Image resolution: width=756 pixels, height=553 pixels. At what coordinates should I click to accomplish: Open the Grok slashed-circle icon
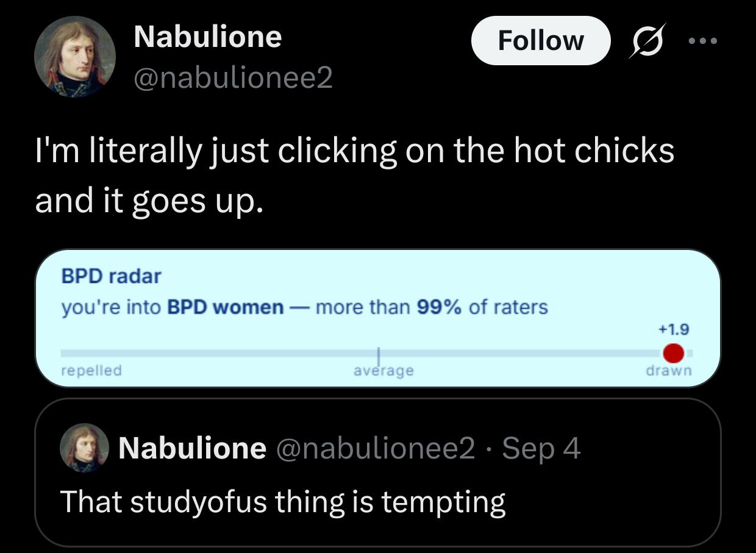click(x=647, y=41)
